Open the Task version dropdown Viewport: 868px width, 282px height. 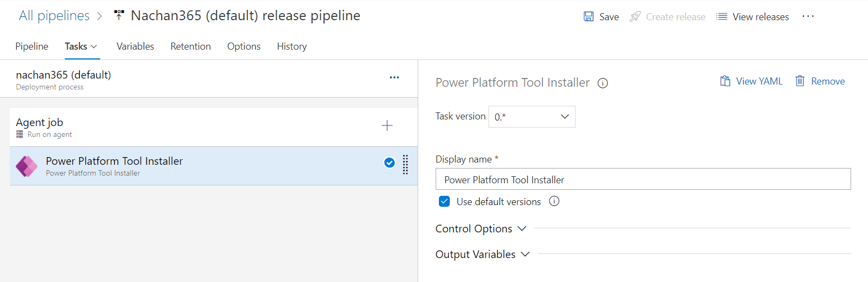(x=531, y=117)
